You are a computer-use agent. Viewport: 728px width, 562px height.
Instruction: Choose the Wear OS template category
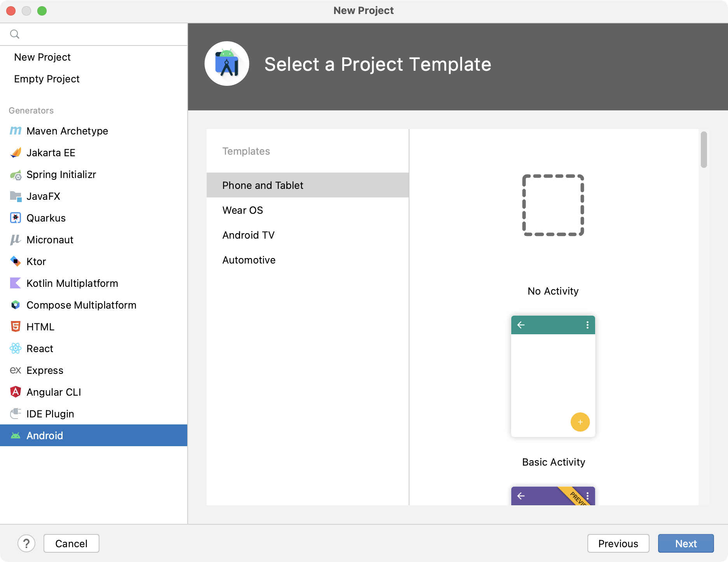coord(308,210)
